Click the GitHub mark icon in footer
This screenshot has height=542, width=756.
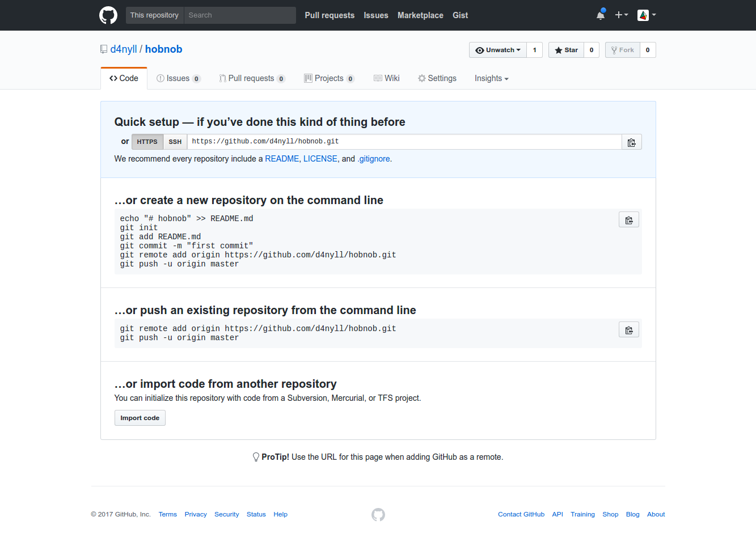click(378, 515)
